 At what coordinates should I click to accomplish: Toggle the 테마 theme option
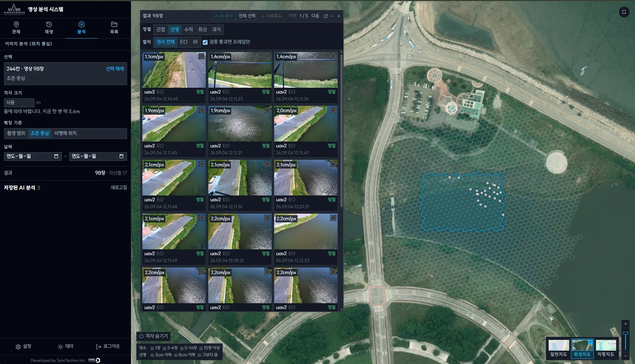pyautogui.click(x=66, y=347)
